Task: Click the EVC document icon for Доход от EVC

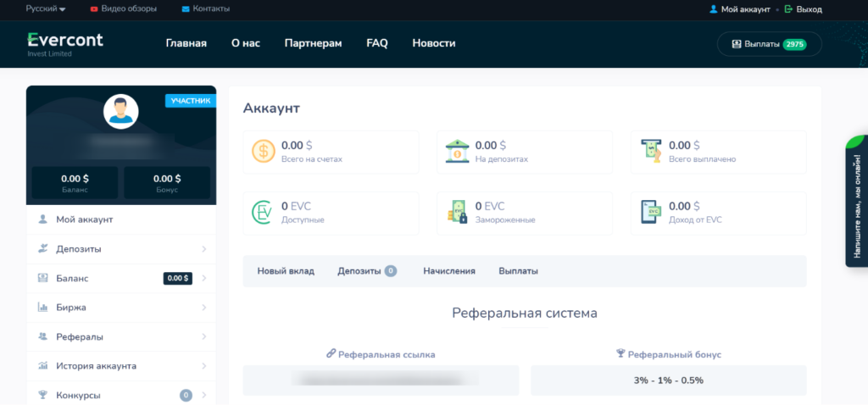Action: coord(651,213)
